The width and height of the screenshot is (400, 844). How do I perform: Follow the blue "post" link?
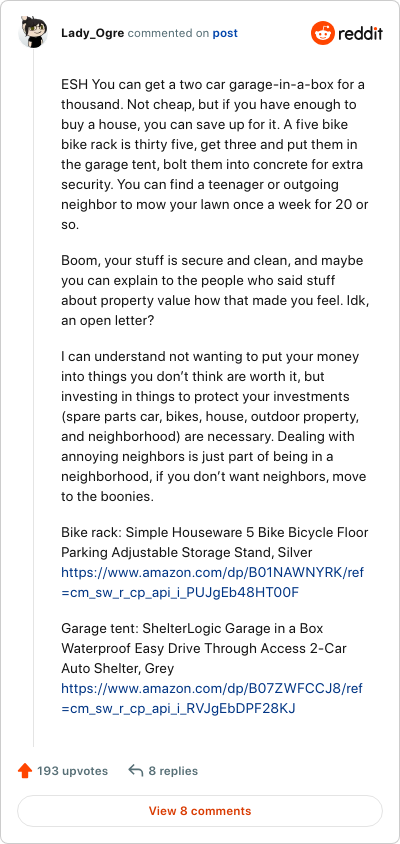coord(225,33)
